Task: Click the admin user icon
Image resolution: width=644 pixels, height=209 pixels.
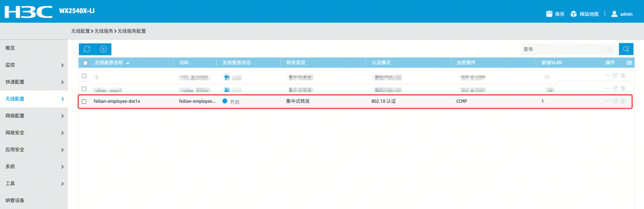Action: pyautogui.click(x=614, y=14)
